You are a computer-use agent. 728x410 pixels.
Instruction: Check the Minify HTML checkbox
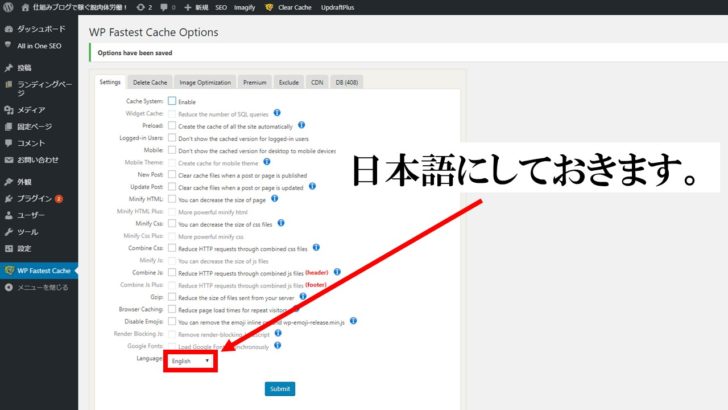pyautogui.click(x=172, y=199)
